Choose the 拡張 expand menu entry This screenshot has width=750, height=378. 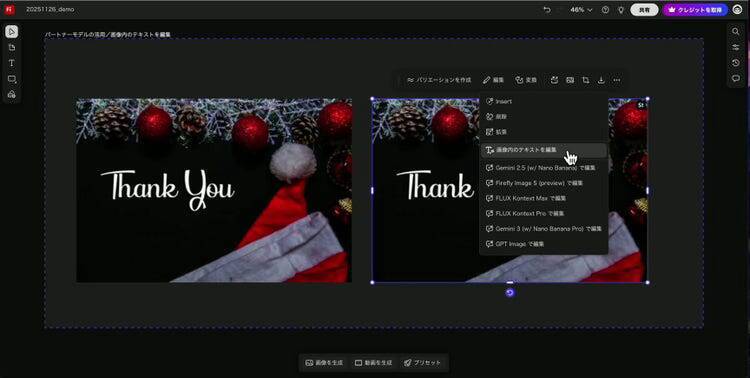pyautogui.click(x=544, y=132)
